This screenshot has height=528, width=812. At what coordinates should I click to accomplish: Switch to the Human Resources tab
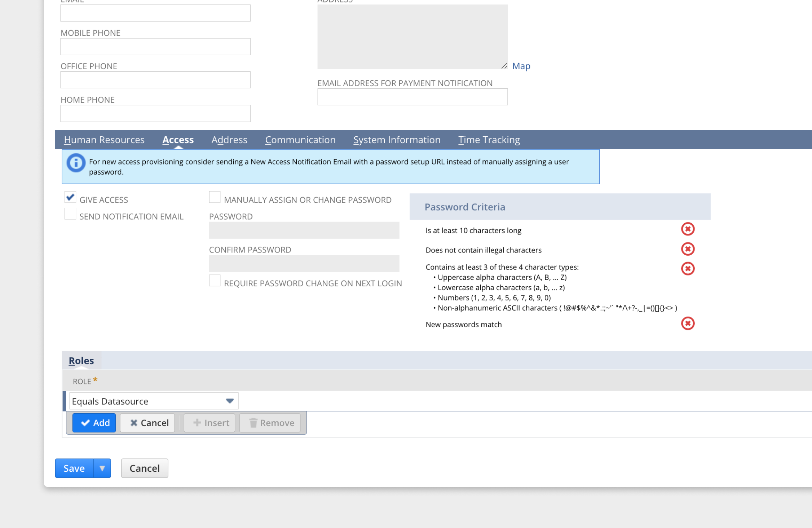tap(104, 140)
